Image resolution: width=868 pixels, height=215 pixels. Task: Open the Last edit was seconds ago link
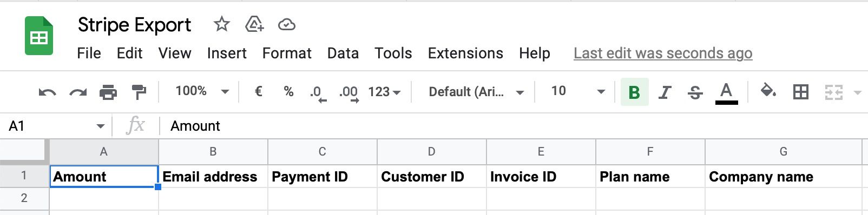pos(663,53)
